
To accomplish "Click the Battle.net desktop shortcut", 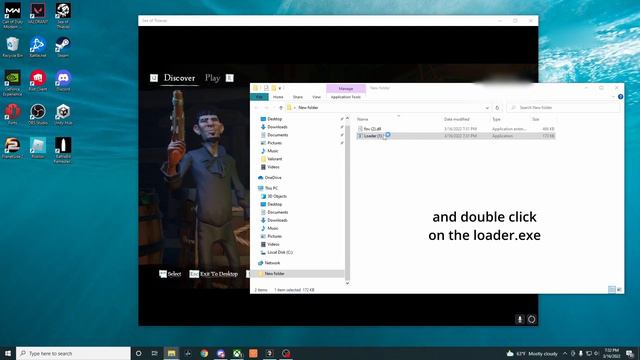I will [x=38, y=47].
